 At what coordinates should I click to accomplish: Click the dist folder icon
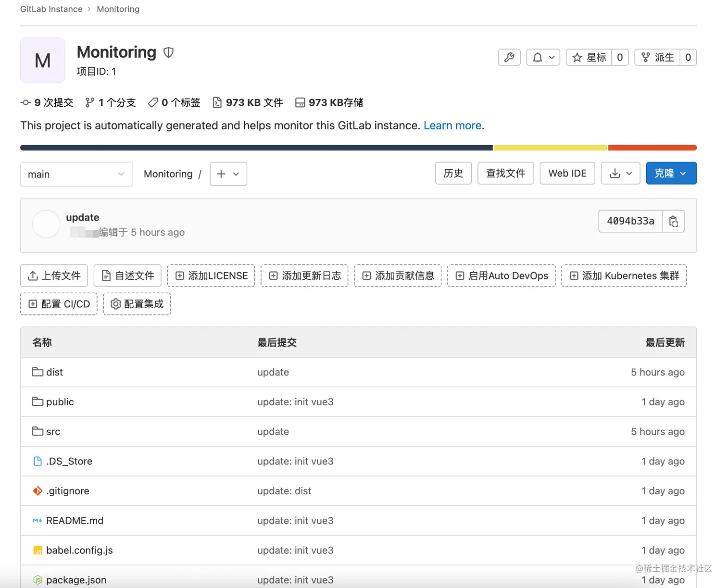click(38, 372)
